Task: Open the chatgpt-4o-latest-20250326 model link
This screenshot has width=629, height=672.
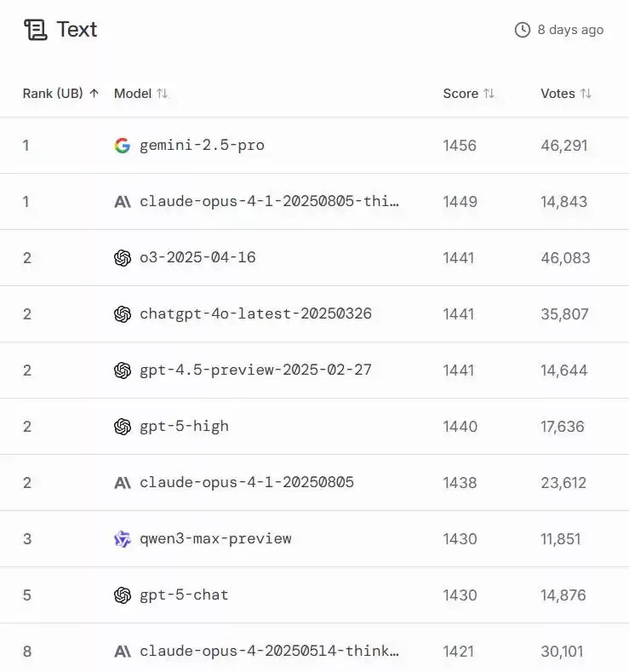Action: 255,314
